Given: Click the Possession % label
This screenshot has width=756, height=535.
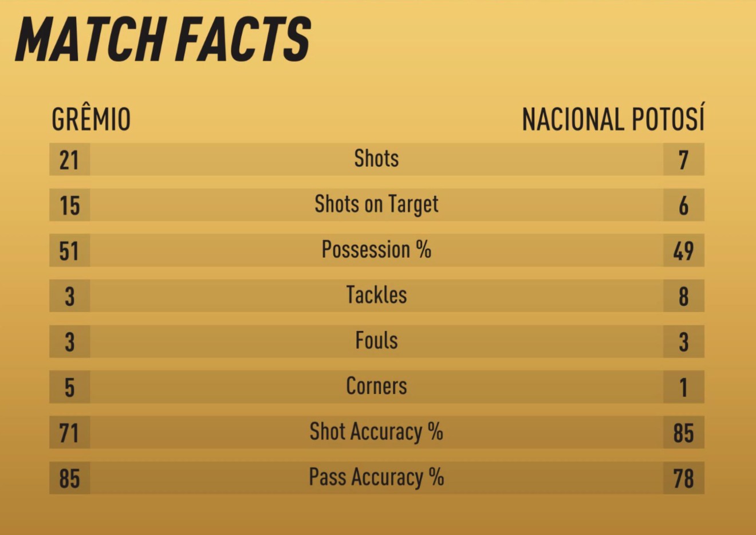Looking at the screenshot, I should 376,250.
